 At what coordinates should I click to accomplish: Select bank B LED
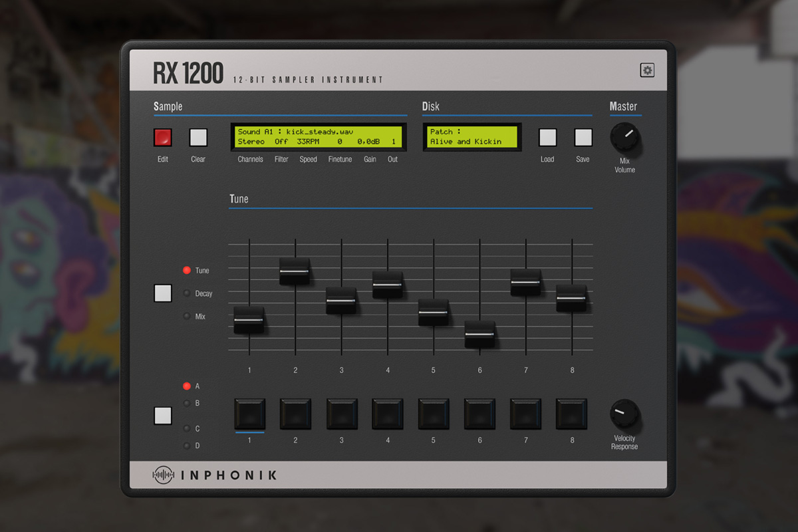(x=187, y=403)
